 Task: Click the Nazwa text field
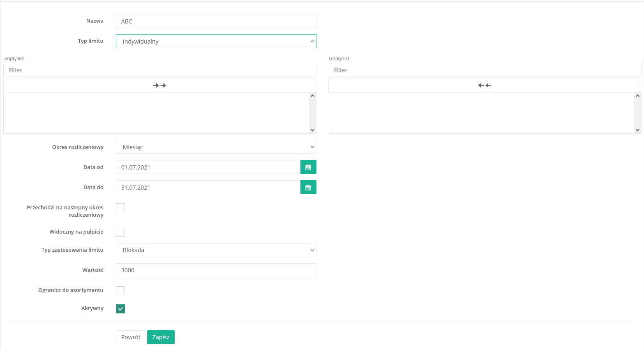pos(216,21)
